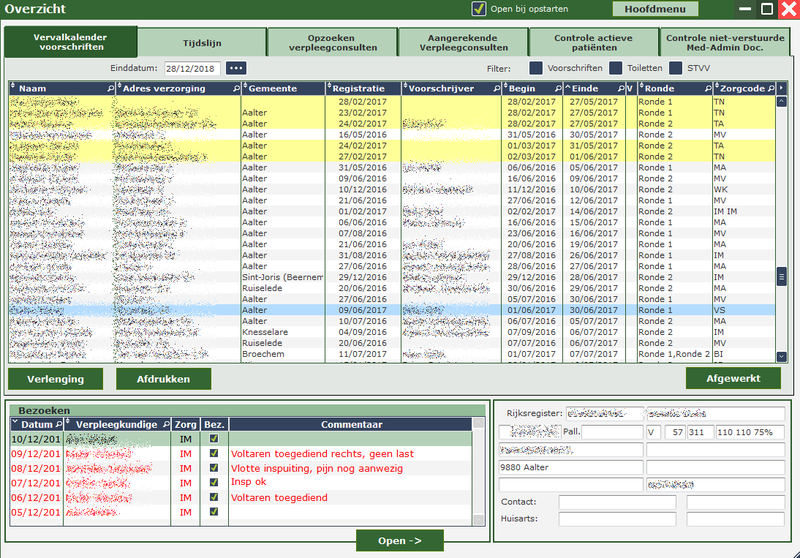The height and width of the screenshot is (558, 800).
Task: Open Einddatum date picker with ellipsis button
Action: pyautogui.click(x=236, y=68)
